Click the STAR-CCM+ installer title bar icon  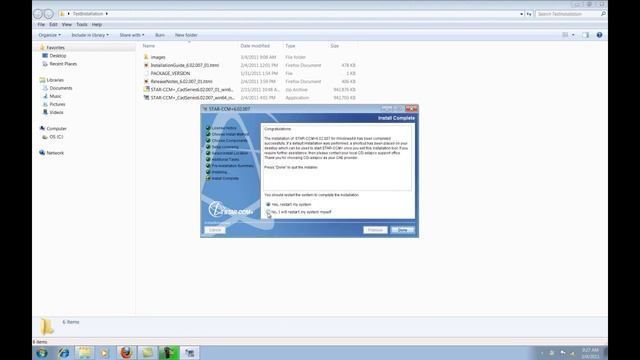[205, 109]
